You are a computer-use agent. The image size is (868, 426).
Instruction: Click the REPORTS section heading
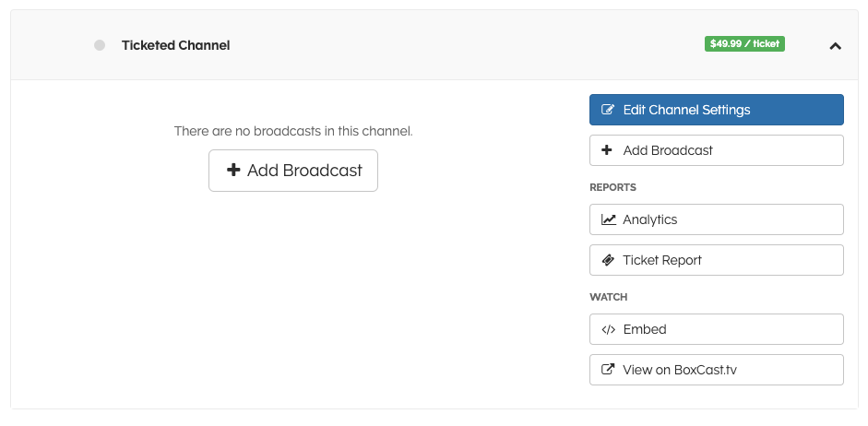click(613, 187)
